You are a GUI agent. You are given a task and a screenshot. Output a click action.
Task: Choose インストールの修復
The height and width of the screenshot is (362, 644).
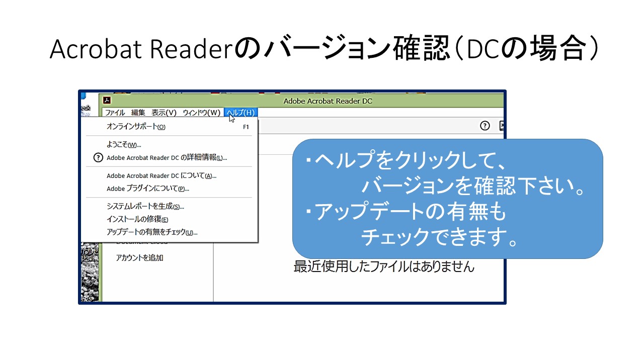(x=170, y=219)
